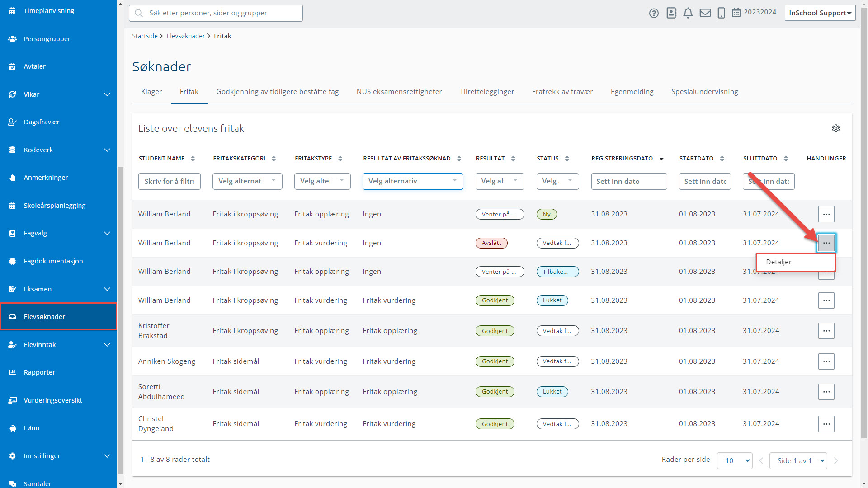
Task: Open the InSchool Support user menu
Action: pyautogui.click(x=820, y=13)
